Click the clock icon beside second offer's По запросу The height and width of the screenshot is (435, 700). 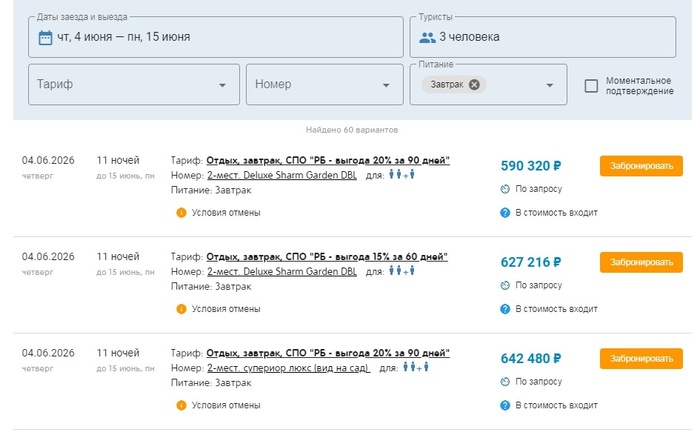click(x=506, y=285)
